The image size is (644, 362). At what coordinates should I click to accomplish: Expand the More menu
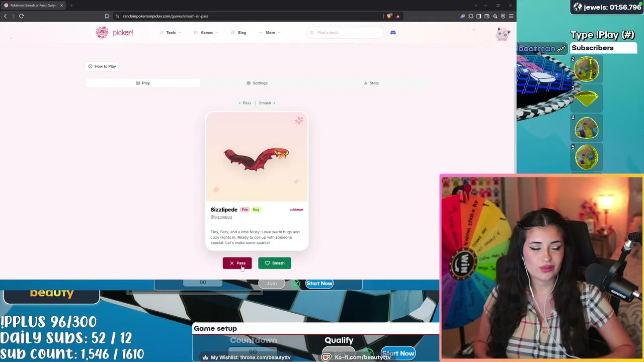270,33
